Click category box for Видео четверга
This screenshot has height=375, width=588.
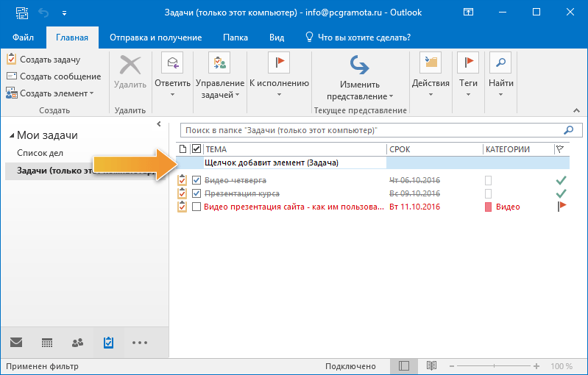[x=488, y=181]
